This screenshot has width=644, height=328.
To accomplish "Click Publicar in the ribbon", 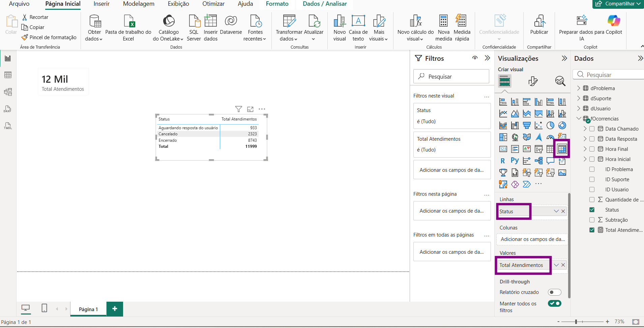I will pos(539,25).
